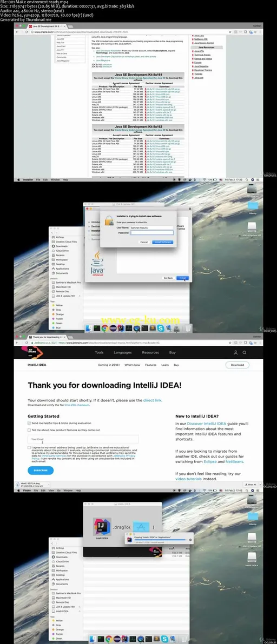The width and height of the screenshot is (277, 644).
Task: Cancel the IntelliJ IDEA copy progress
Action: (190, 540)
